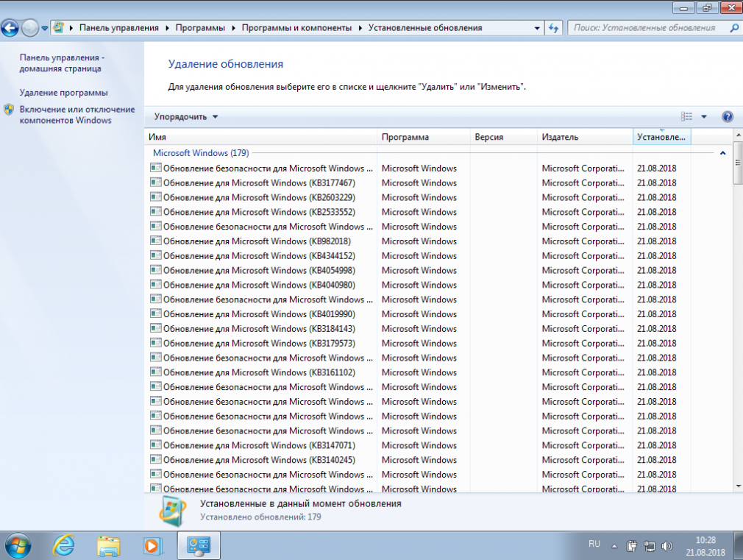Open Control Panel home page link
Image resolution: width=743 pixels, height=560 pixels.
(x=62, y=63)
